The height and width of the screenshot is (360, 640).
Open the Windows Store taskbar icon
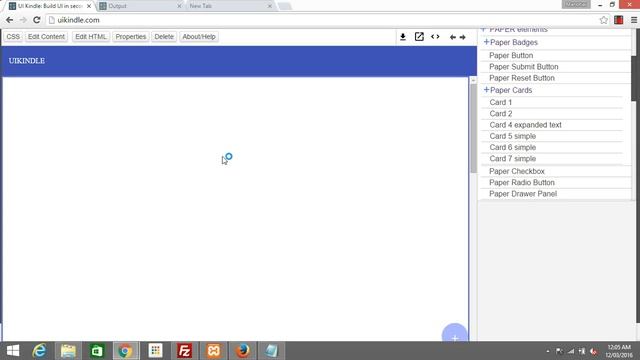97,351
